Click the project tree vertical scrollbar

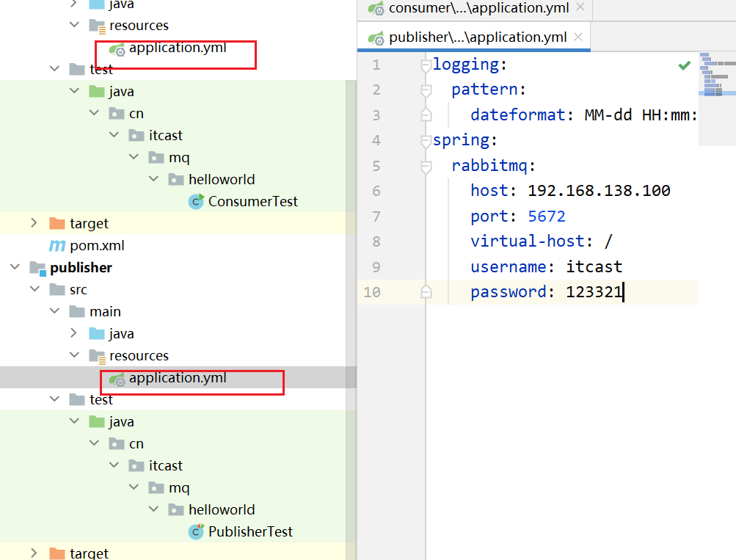point(351,319)
